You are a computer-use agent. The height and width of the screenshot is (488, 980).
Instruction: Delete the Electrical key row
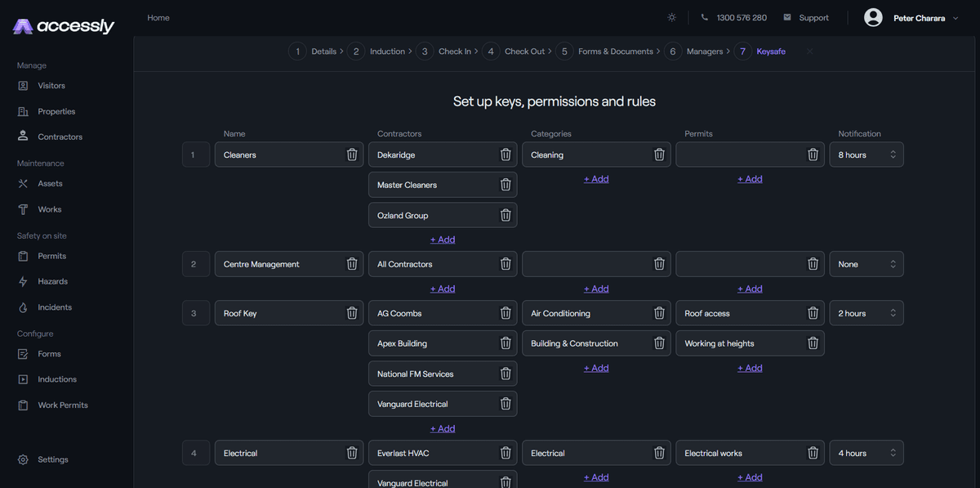click(x=352, y=453)
